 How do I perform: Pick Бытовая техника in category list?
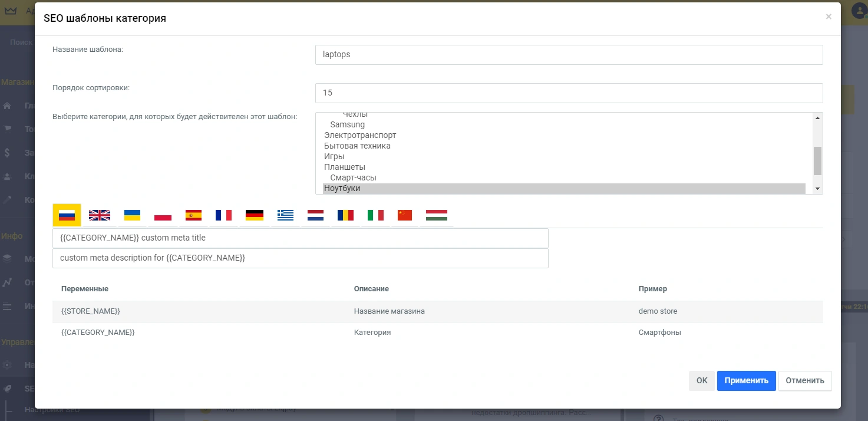click(357, 146)
